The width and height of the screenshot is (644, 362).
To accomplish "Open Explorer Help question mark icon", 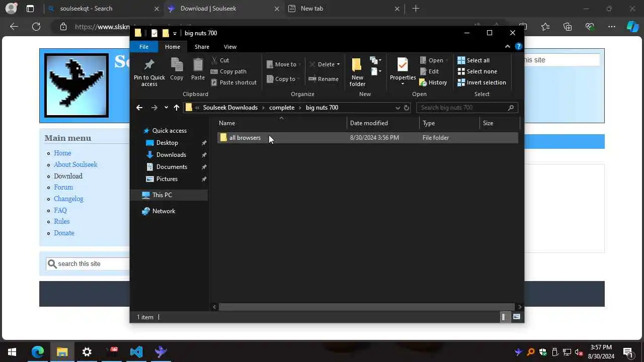I will point(518,46).
